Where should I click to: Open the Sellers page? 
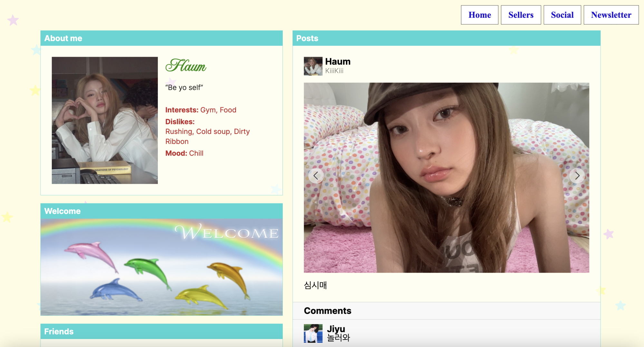[521, 15]
